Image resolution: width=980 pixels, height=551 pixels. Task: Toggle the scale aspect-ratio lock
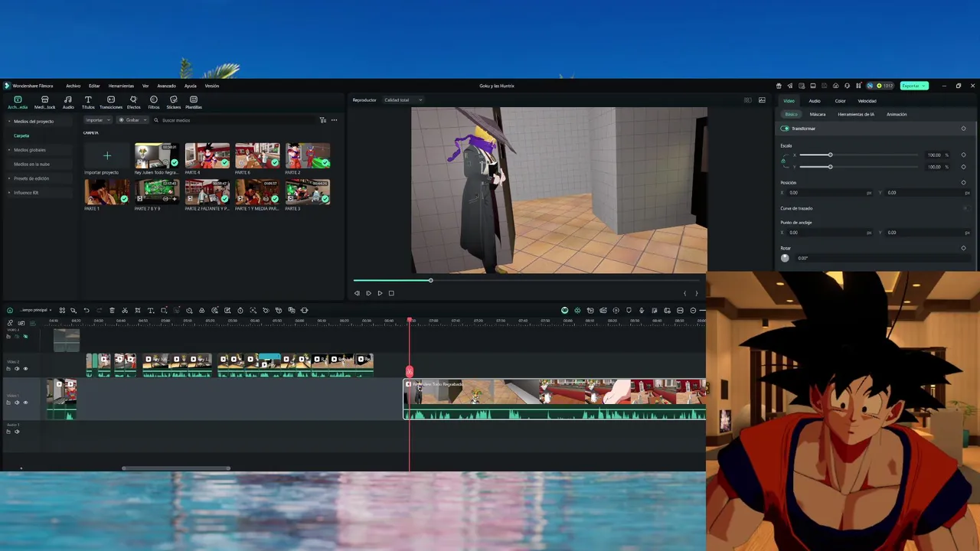click(784, 161)
